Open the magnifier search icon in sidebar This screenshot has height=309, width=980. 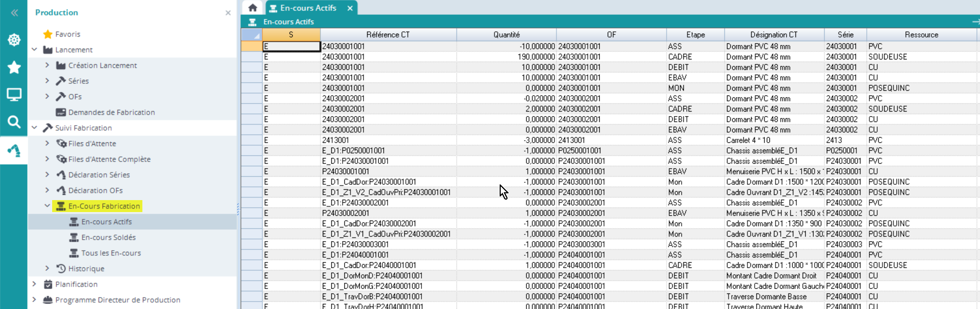[14, 122]
